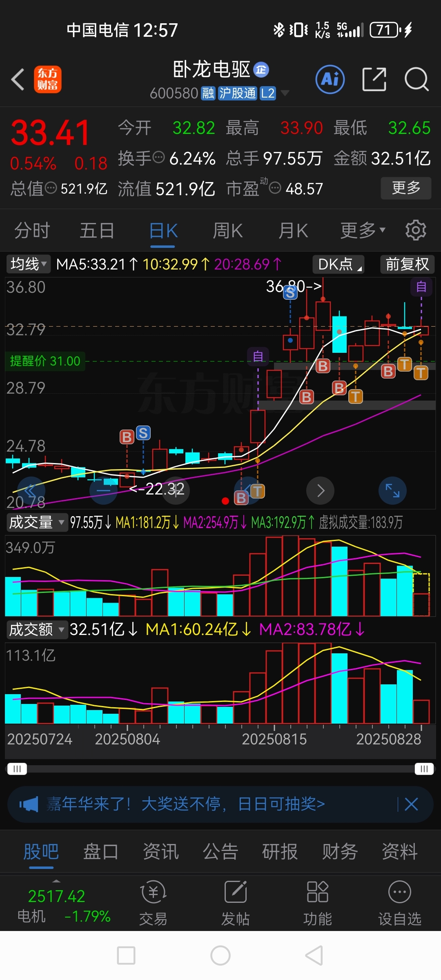Expand chart to fullscreen
441x980 pixels.
pos(392,490)
